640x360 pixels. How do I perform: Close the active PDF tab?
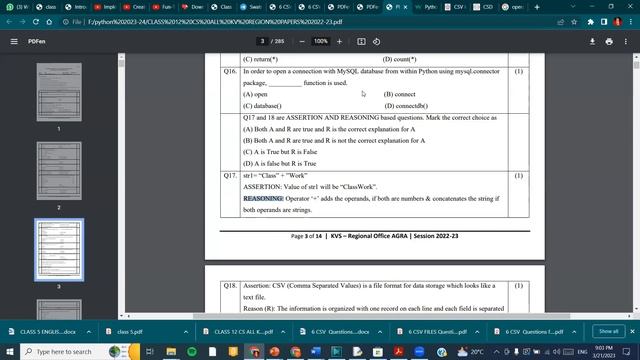pos(405,7)
